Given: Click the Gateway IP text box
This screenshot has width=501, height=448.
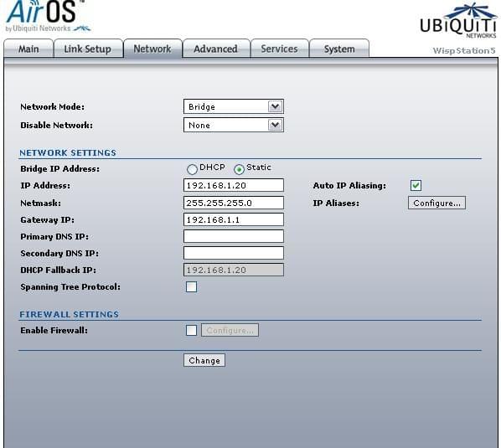Looking at the screenshot, I should pos(234,219).
